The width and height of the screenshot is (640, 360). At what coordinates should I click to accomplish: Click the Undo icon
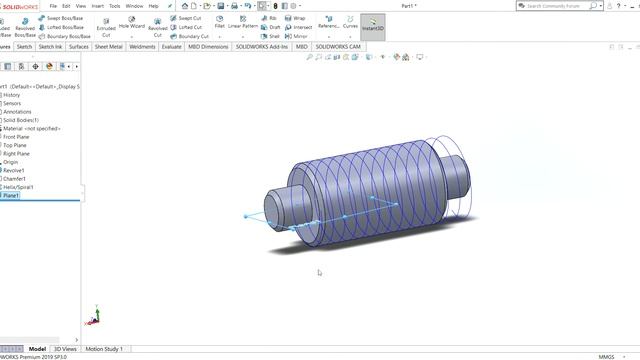coord(247,6)
